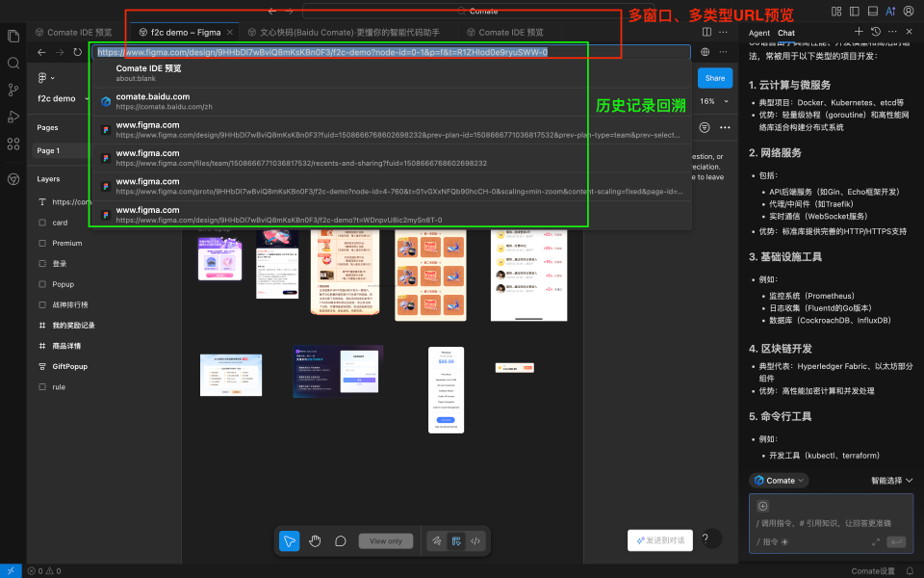
Task: Split the editor with the split icon
Action: click(706, 32)
